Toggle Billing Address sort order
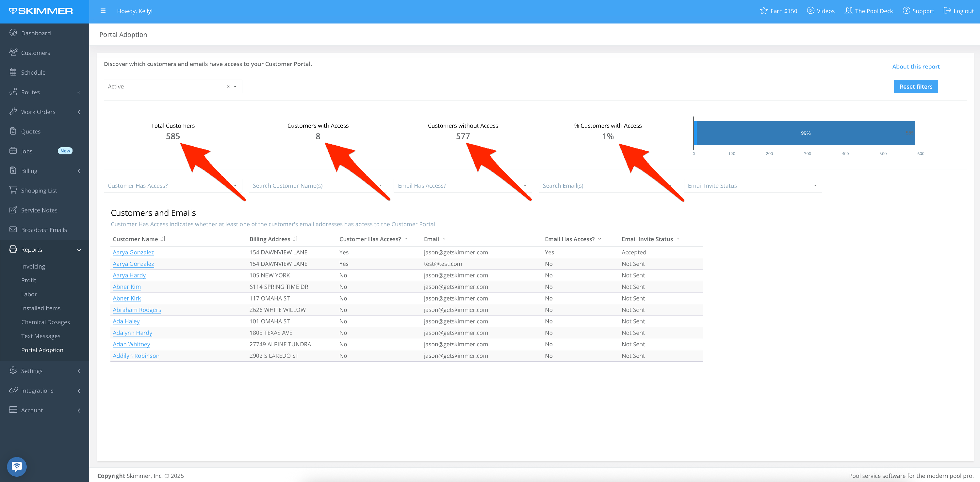This screenshot has height=482, width=980. coord(295,239)
